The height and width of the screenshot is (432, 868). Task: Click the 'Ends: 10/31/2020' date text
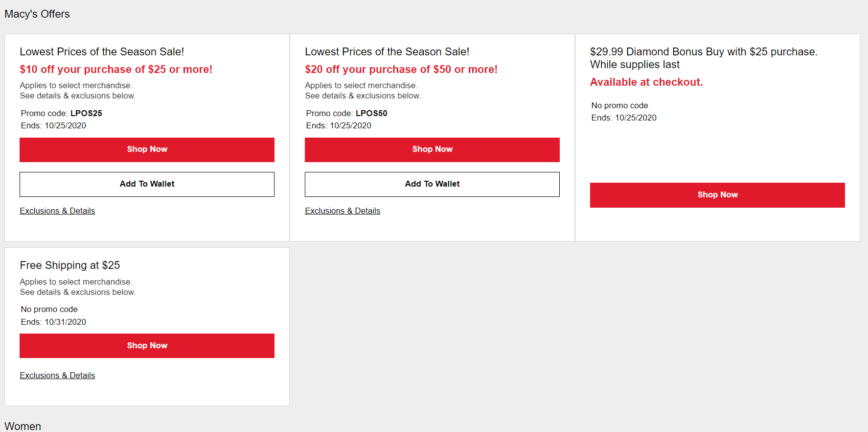53,322
